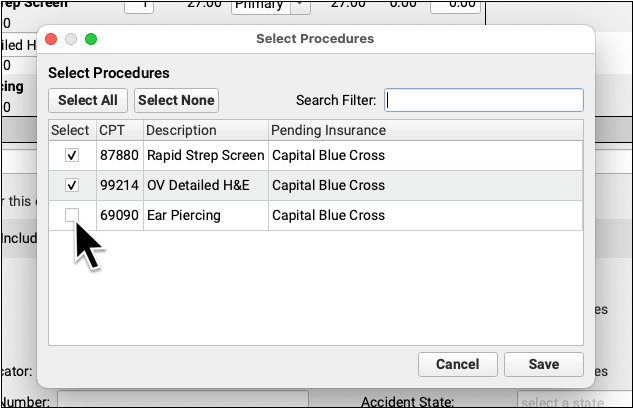Check the Ear Piercing procedure checkbox

[71, 215]
